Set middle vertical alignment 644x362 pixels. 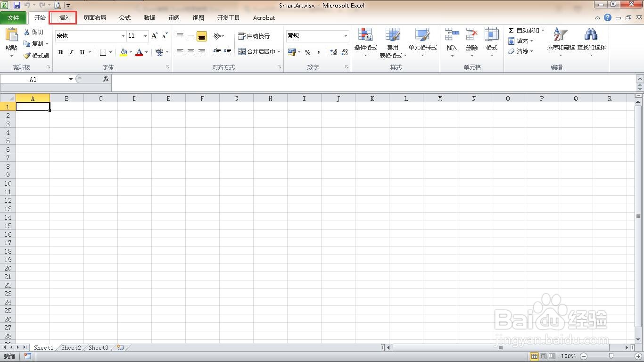191,36
